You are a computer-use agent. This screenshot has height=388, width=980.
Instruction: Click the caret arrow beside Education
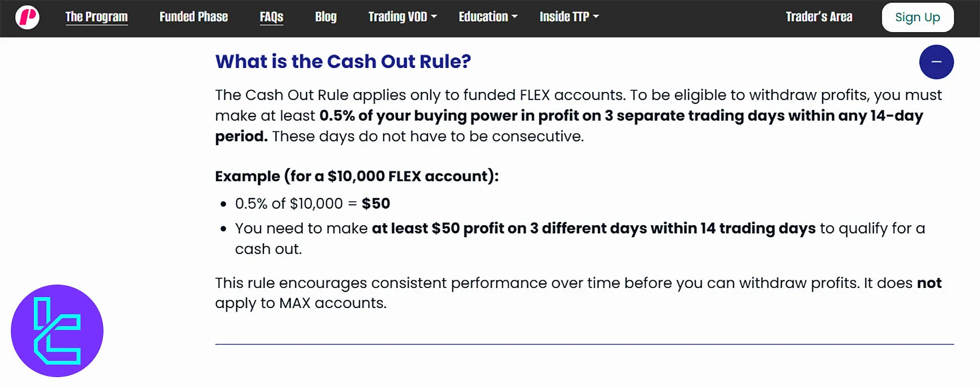coord(514,17)
